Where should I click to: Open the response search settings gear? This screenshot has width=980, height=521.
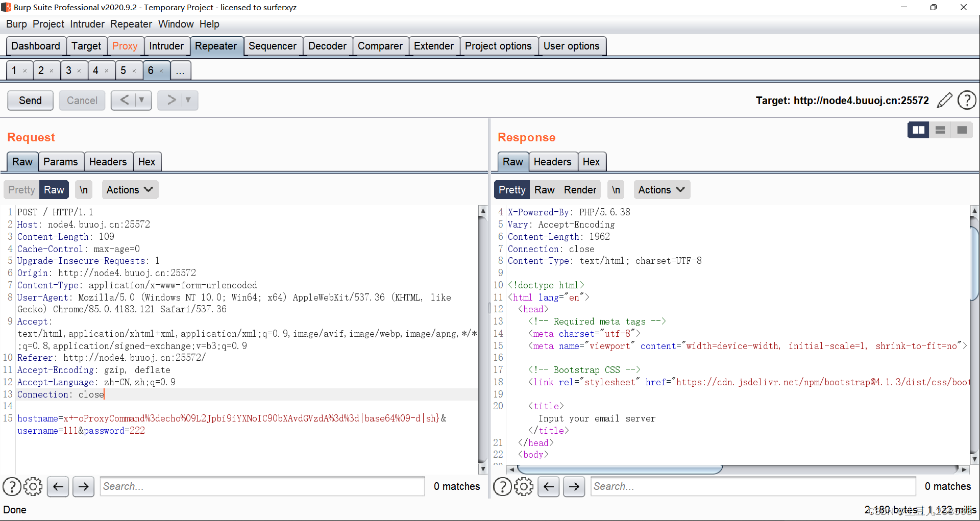tap(524, 486)
